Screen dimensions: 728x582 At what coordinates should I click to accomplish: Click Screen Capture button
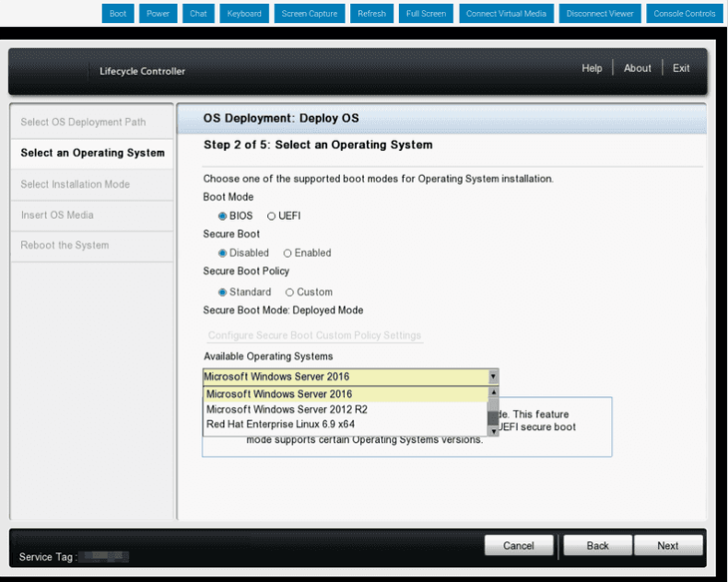[310, 14]
